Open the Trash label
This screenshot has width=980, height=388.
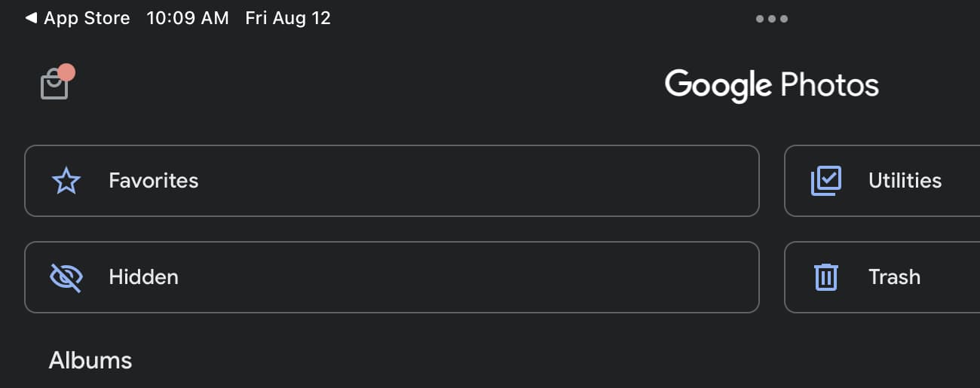894,277
